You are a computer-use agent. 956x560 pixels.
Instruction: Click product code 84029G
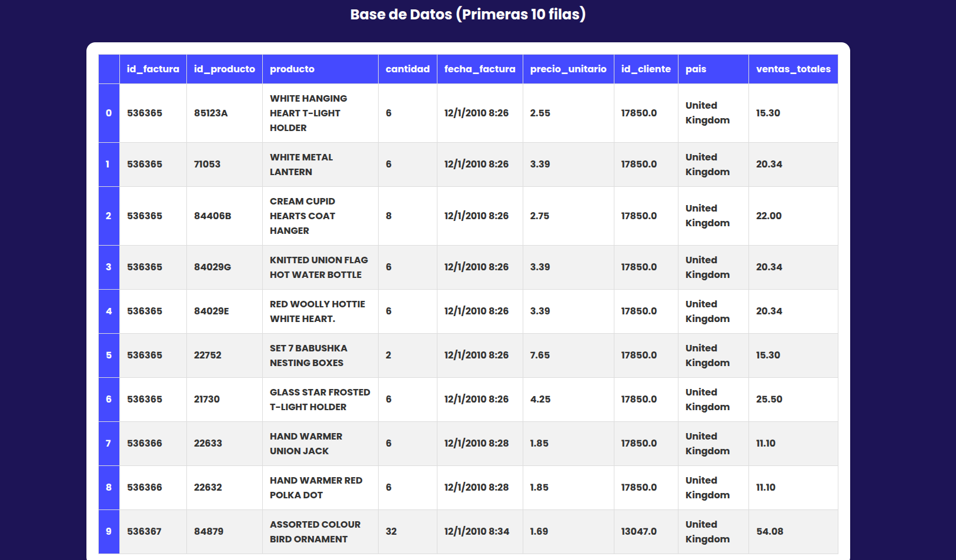[x=212, y=267]
